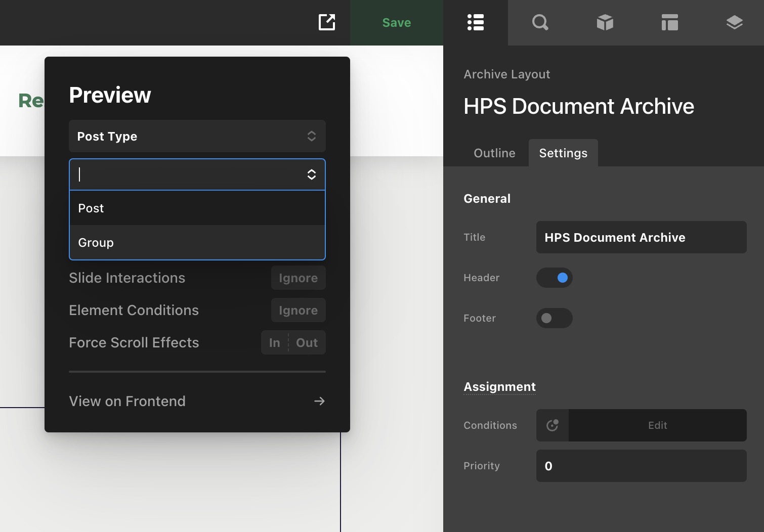Click the stacked layers icon
764x532 pixels.
pos(734,22)
